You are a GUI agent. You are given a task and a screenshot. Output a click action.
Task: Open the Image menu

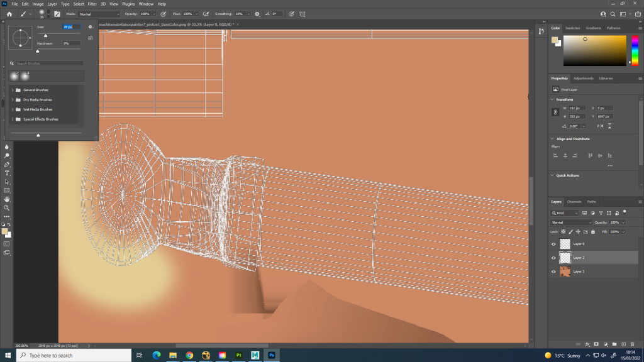coord(38,4)
